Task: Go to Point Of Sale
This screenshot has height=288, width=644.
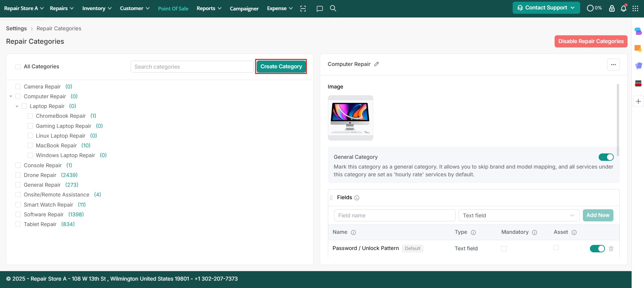Action: 173,8
